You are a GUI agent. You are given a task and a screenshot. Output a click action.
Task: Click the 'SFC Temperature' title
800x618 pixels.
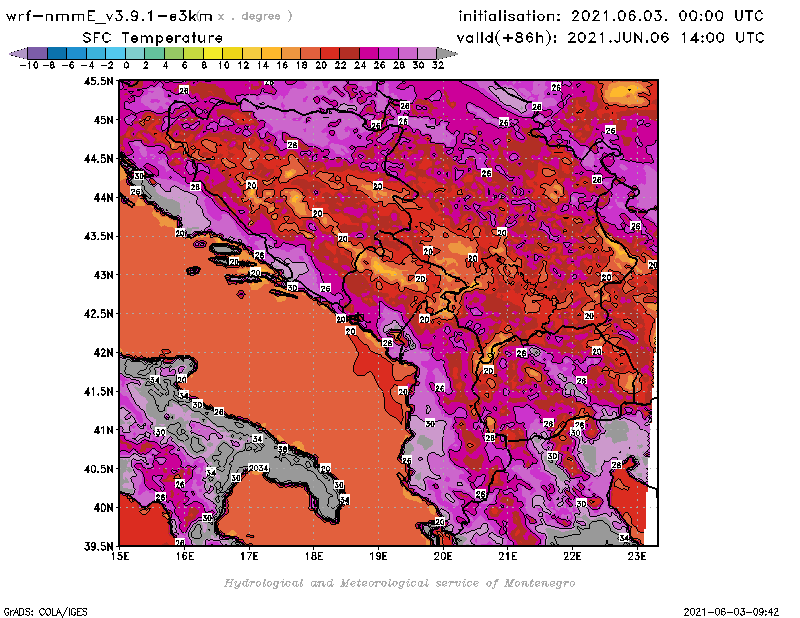click(x=153, y=38)
